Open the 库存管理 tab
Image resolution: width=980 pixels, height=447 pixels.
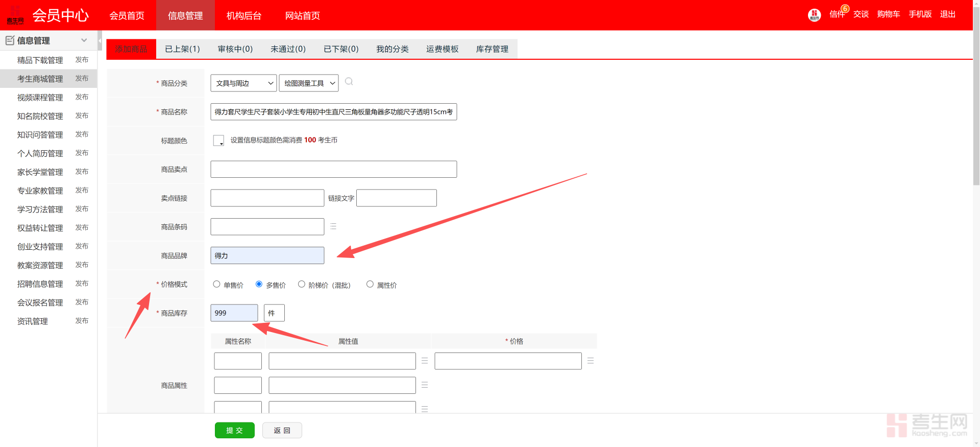(x=492, y=49)
